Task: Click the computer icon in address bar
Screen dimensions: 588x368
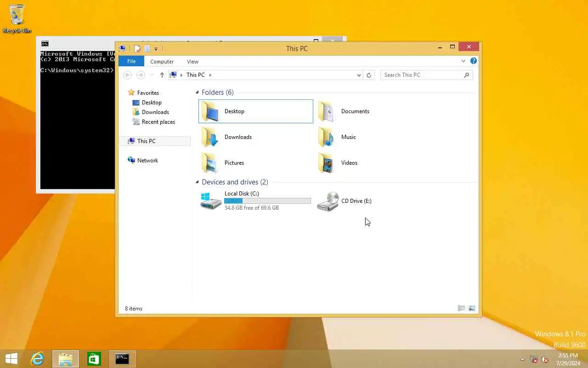Action: (173, 75)
